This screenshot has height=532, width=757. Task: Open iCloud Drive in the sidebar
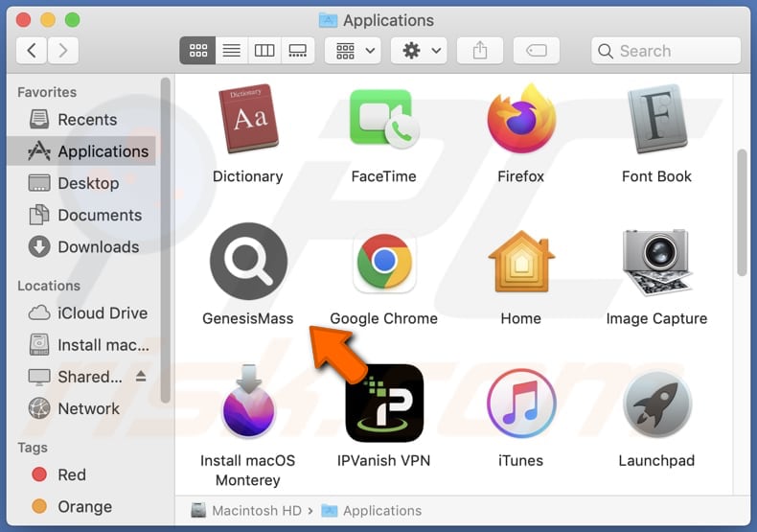coord(81,312)
